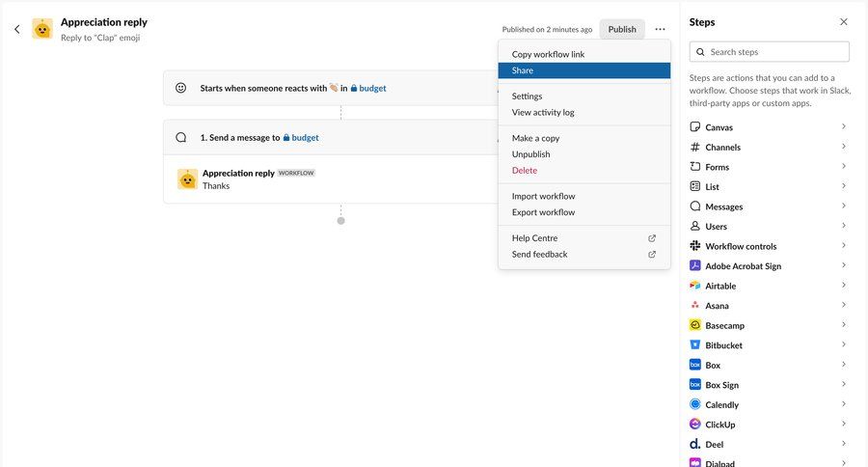Open the budget link in step 1
The image size is (868, 467).
[301, 137]
